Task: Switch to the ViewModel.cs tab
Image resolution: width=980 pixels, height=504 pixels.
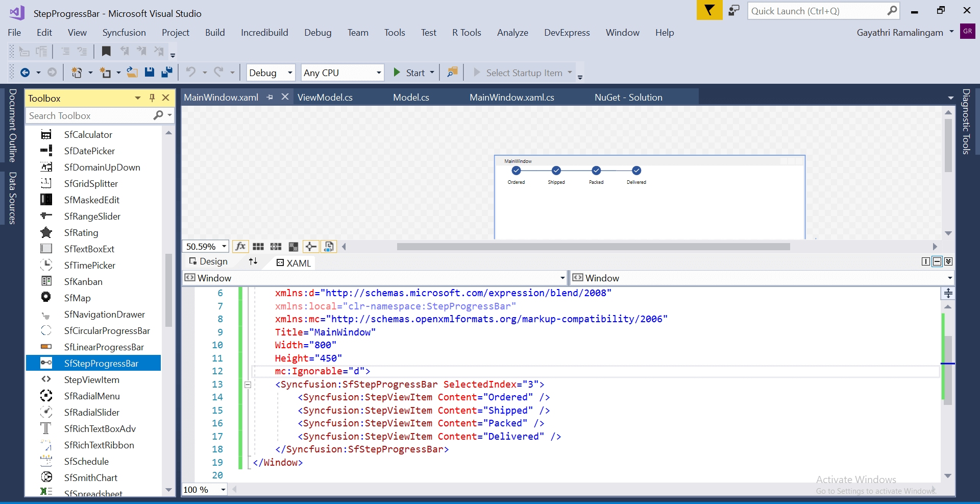Action: coord(325,97)
